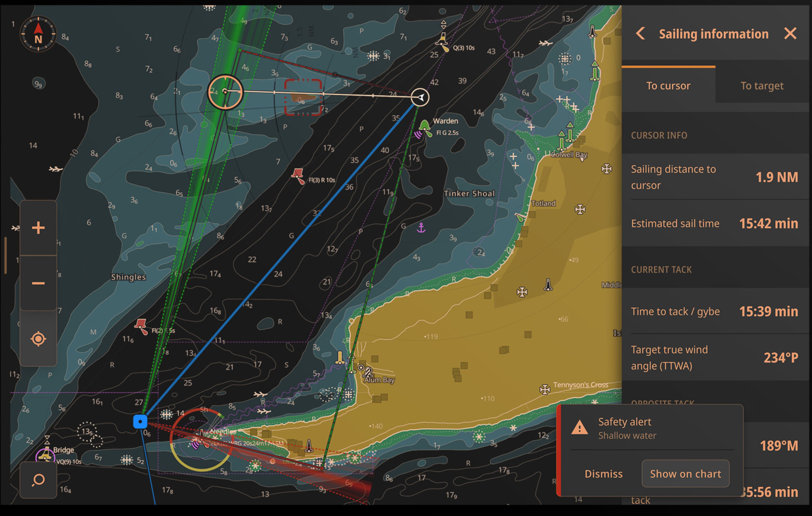
Task: Go back from Sailing information panel
Action: coord(640,34)
